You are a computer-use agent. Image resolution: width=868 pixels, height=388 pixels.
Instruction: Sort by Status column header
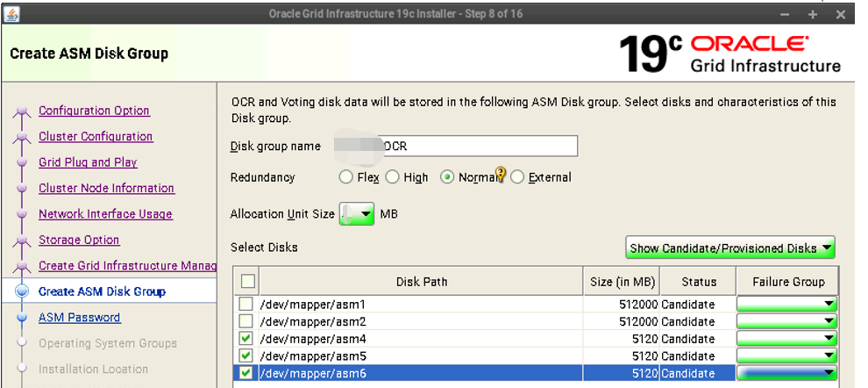tap(698, 282)
